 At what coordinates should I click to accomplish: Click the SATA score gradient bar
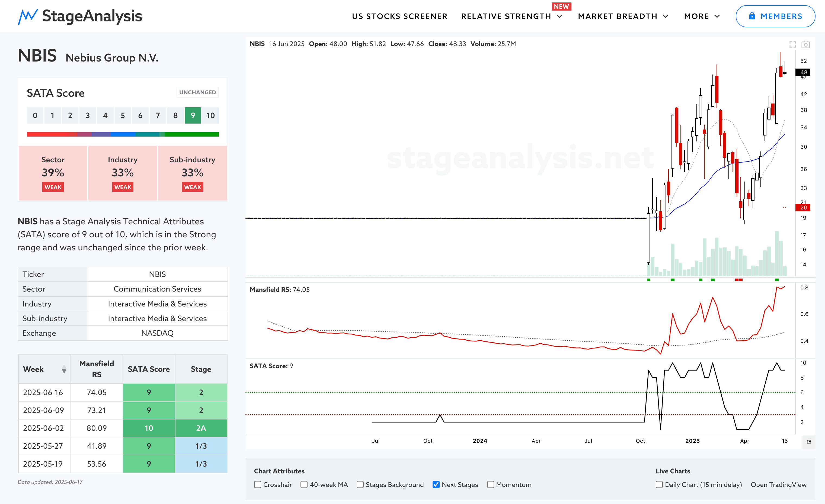coord(123,134)
